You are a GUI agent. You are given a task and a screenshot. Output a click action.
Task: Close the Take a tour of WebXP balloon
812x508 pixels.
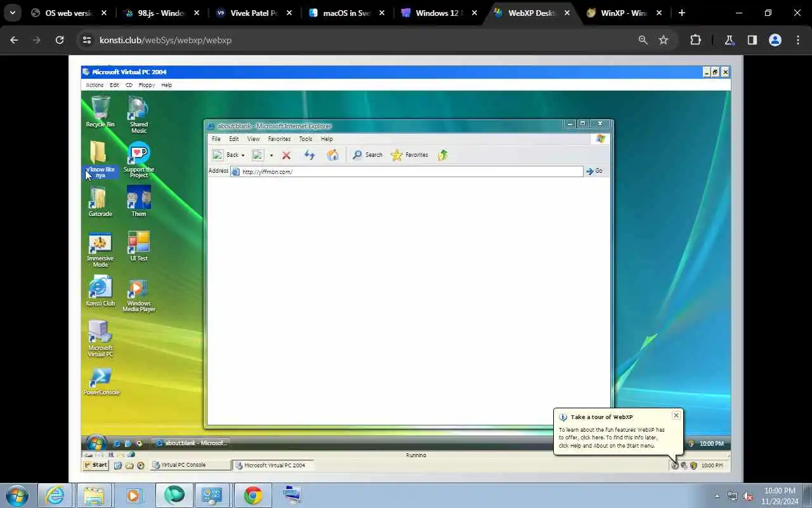pos(676,415)
